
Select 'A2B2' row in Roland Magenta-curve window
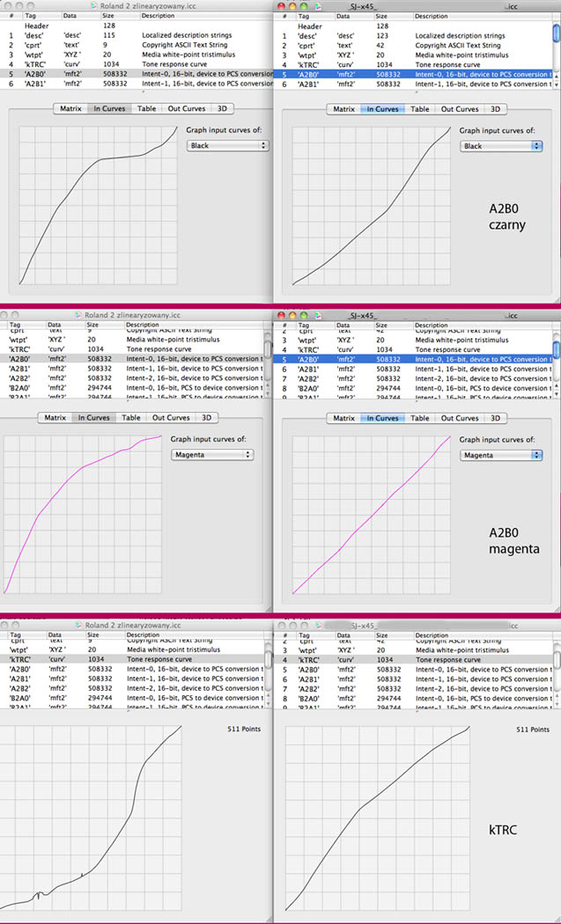131,378
